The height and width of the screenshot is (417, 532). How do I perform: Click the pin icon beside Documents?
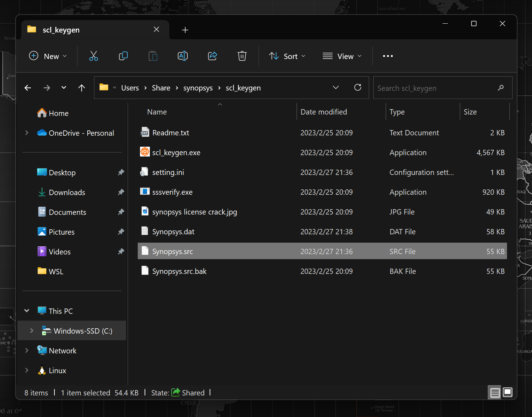point(121,212)
